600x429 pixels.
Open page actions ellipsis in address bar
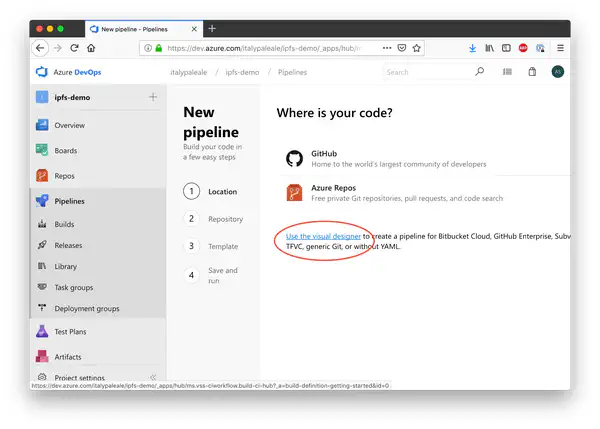click(x=385, y=47)
